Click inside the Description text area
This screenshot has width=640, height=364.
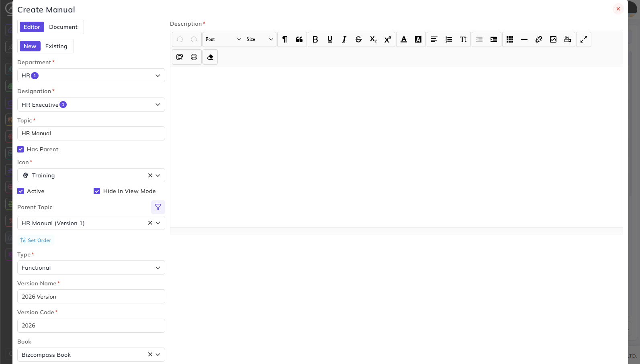[x=396, y=147]
